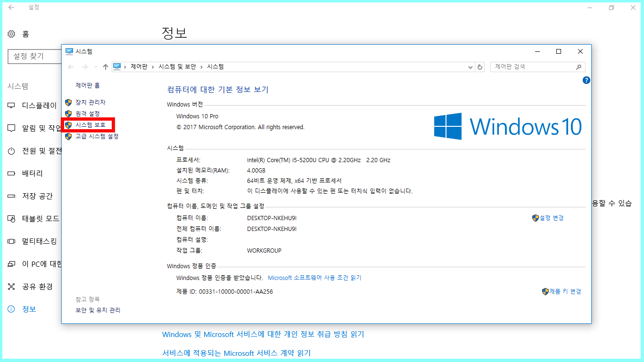Screen dimensions: 644x362
Task: Open System protection (시스템 보호) link
Action: click(x=91, y=125)
